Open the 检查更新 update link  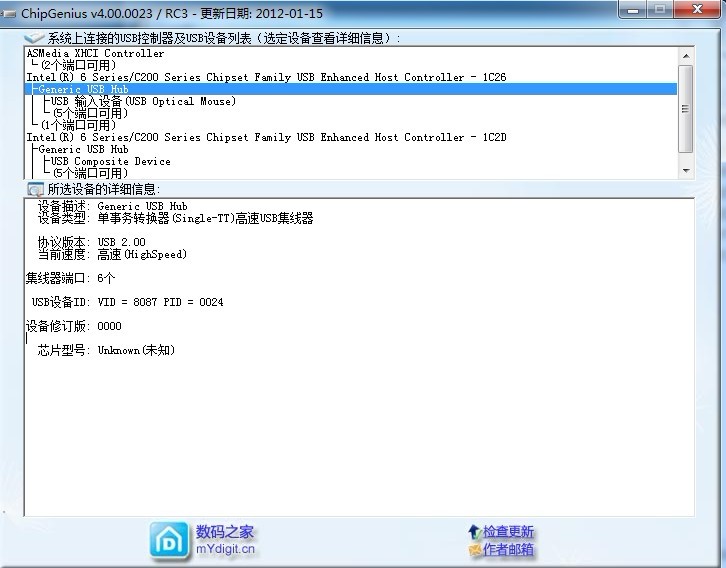508,531
